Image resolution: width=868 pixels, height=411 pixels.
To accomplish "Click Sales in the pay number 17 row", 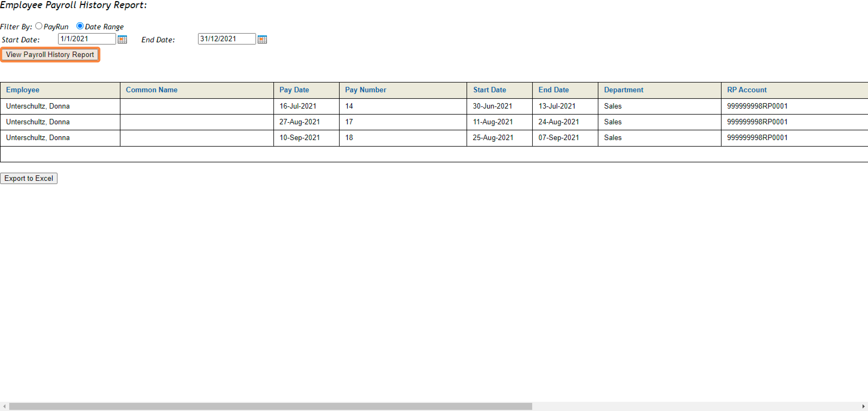I will [x=612, y=122].
